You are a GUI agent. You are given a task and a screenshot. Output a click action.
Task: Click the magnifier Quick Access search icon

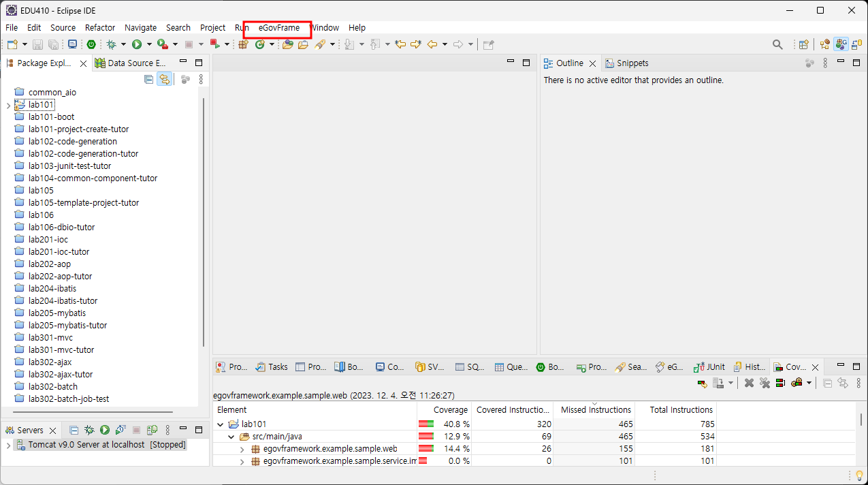[x=777, y=44]
